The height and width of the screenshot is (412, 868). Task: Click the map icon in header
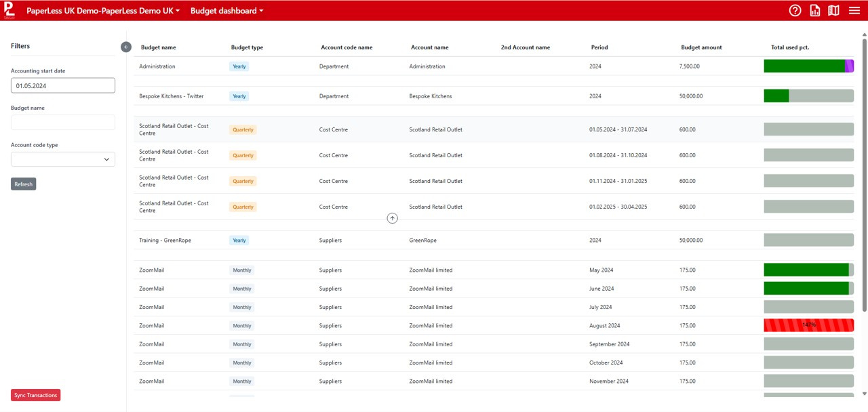[834, 10]
